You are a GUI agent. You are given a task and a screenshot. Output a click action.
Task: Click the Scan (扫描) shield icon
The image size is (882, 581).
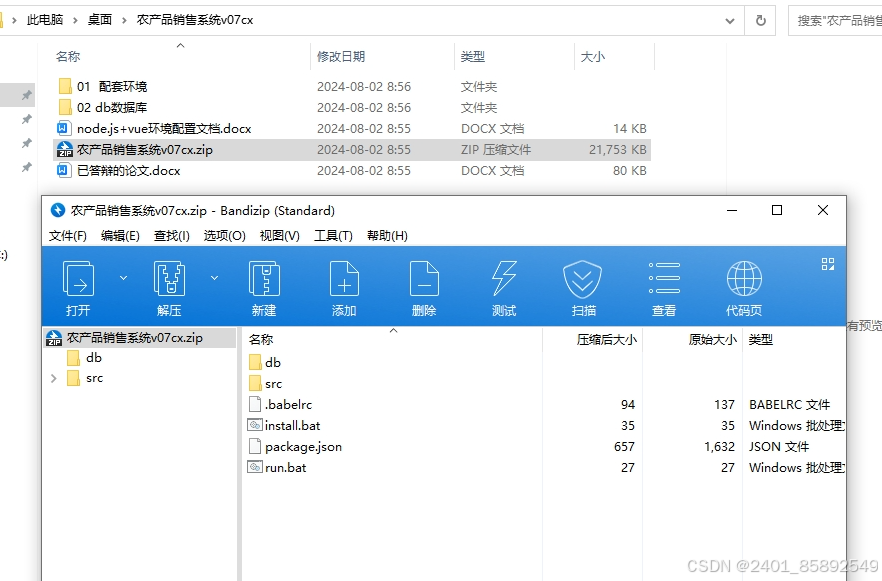[x=583, y=288]
